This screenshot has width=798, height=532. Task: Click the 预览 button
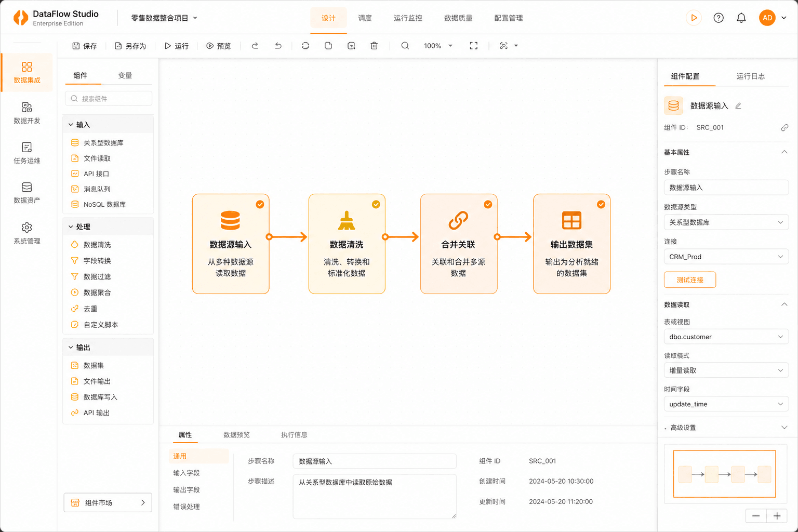pyautogui.click(x=219, y=46)
